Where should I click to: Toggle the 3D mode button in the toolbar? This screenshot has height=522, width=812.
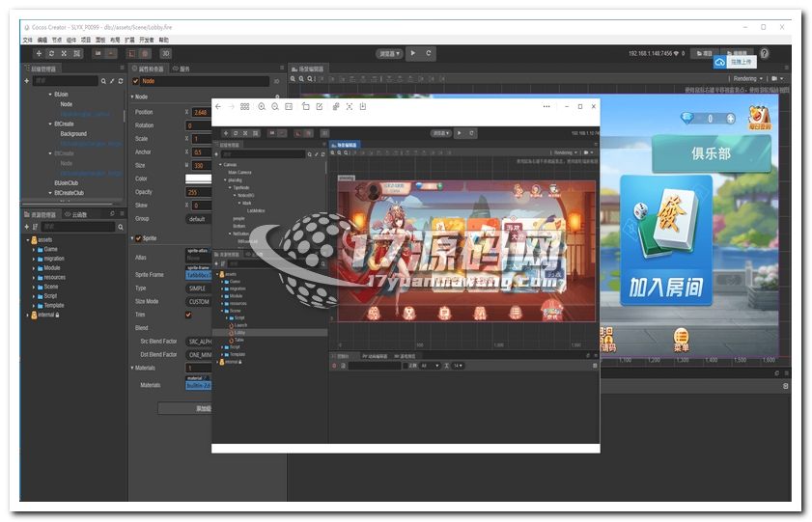pos(166,53)
